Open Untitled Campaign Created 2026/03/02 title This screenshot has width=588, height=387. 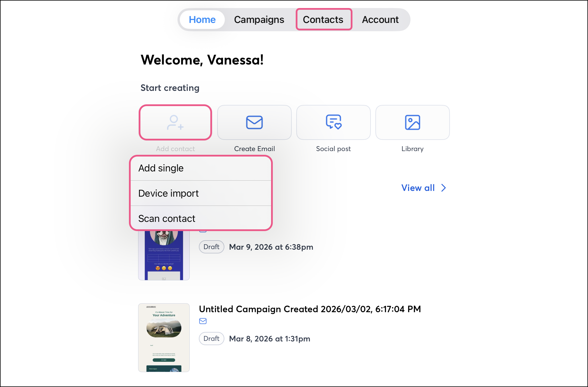click(x=310, y=309)
